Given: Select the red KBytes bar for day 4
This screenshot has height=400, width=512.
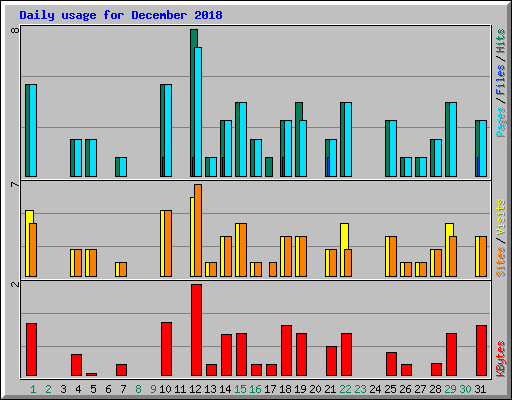Looking at the screenshot, I should click(x=76, y=365).
